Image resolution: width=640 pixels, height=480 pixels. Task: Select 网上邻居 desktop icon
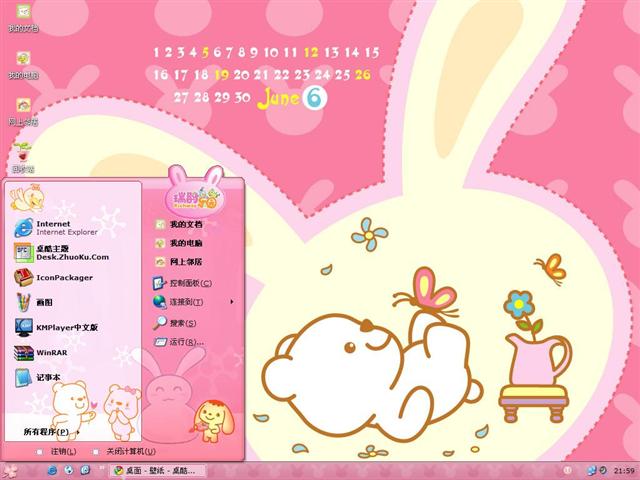[23, 111]
